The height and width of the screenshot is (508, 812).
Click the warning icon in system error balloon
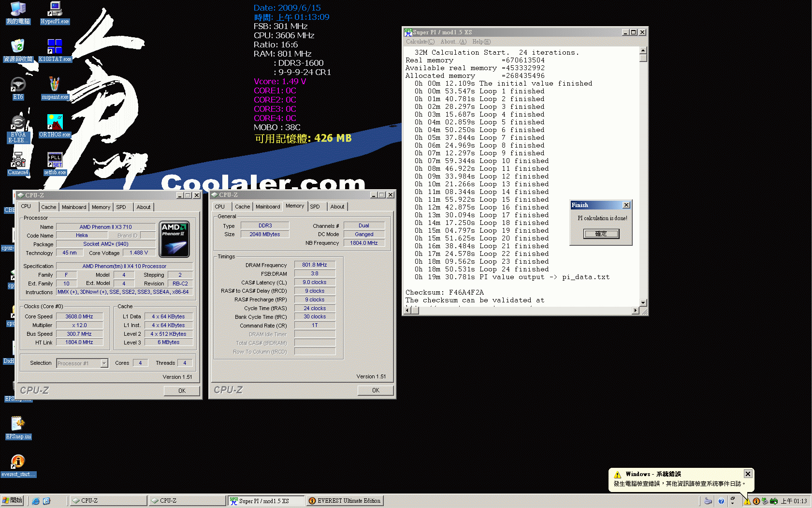click(617, 475)
